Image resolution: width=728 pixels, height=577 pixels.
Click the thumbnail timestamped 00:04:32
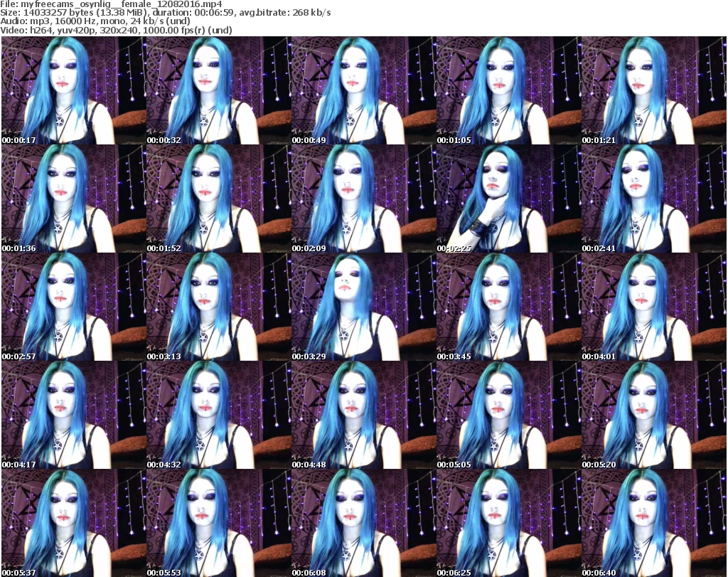tap(219, 415)
